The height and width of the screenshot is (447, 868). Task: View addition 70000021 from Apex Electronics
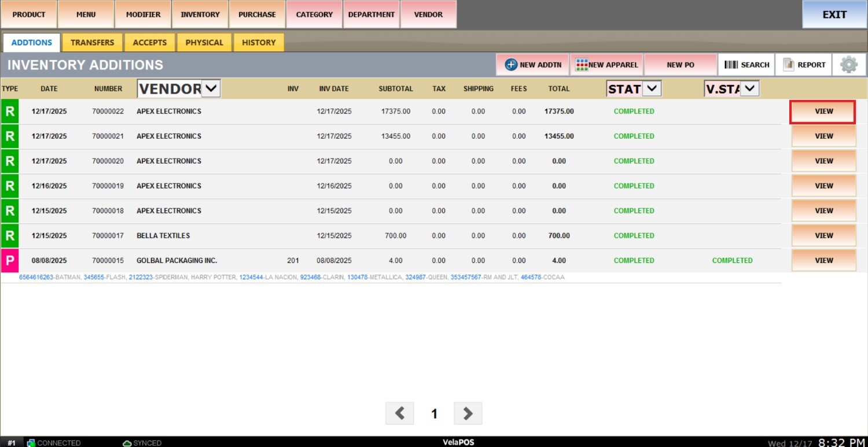(823, 136)
